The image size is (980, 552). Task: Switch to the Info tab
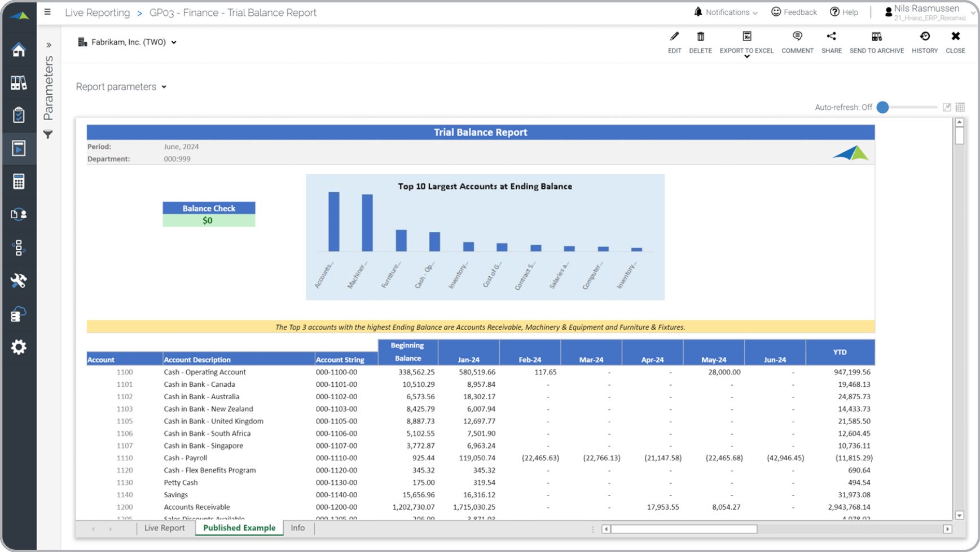[297, 528]
